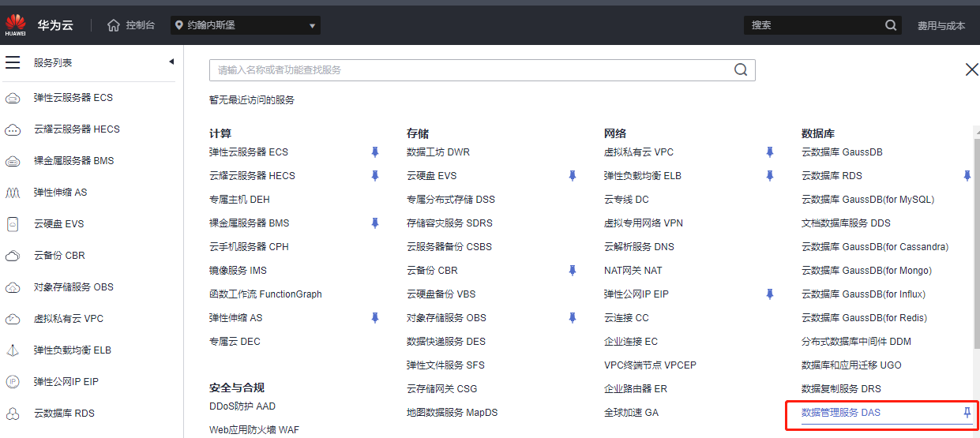Unpin 弹性伸缩 AS in the 计算 list

point(375,318)
